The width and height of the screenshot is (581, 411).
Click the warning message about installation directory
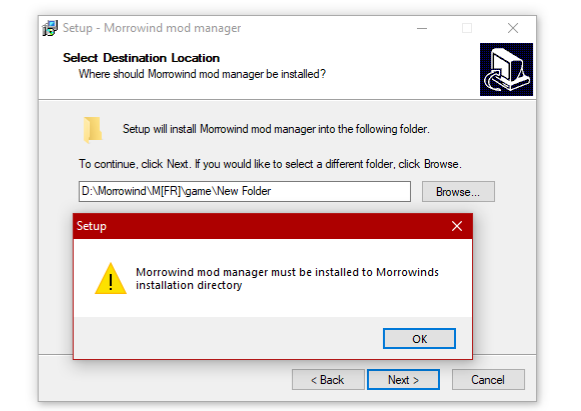coord(287,279)
